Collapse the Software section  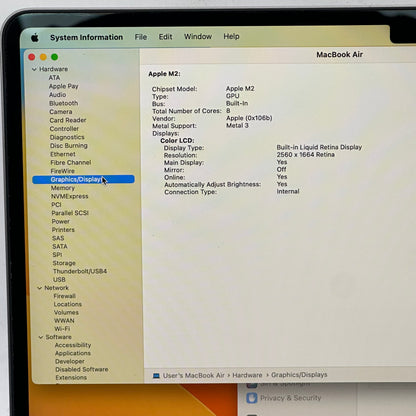[x=41, y=337]
